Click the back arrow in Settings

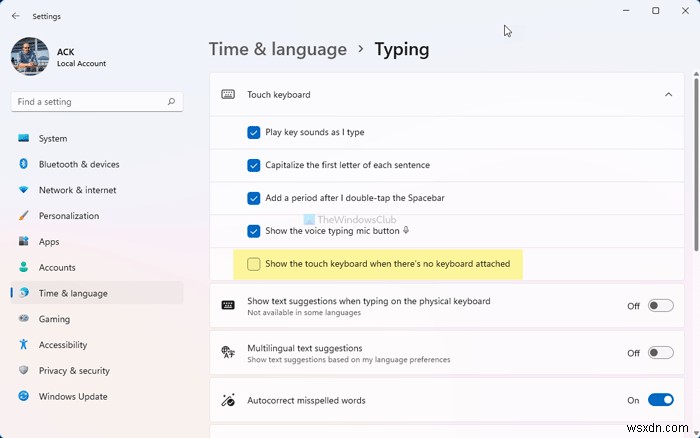click(x=16, y=16)
